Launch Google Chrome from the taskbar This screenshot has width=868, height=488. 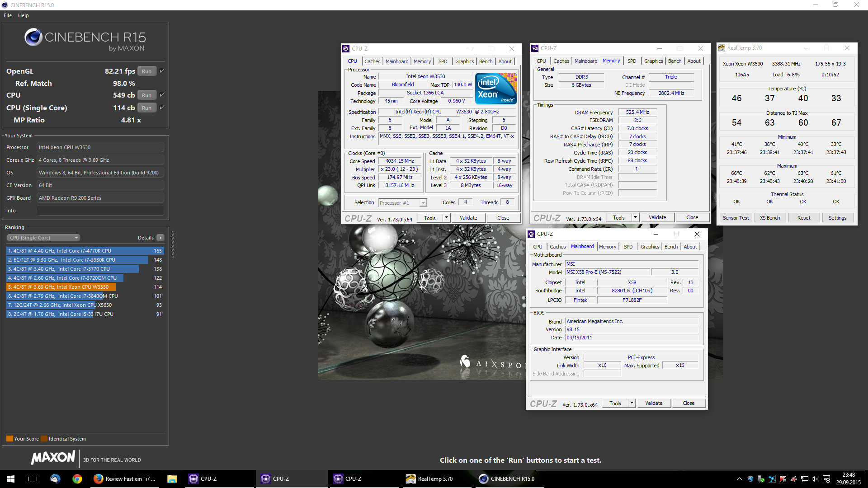coord(77,479)
